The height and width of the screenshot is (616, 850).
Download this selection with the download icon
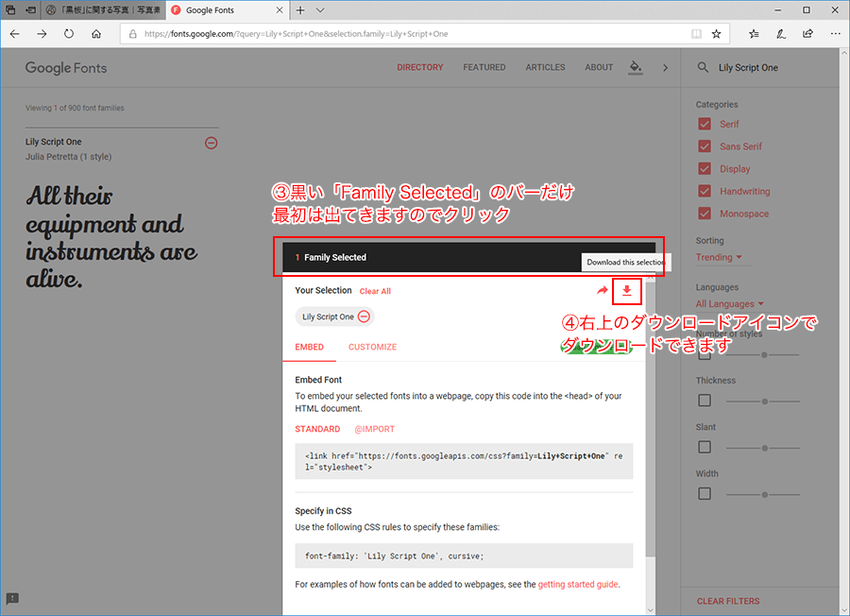[627, 291]
